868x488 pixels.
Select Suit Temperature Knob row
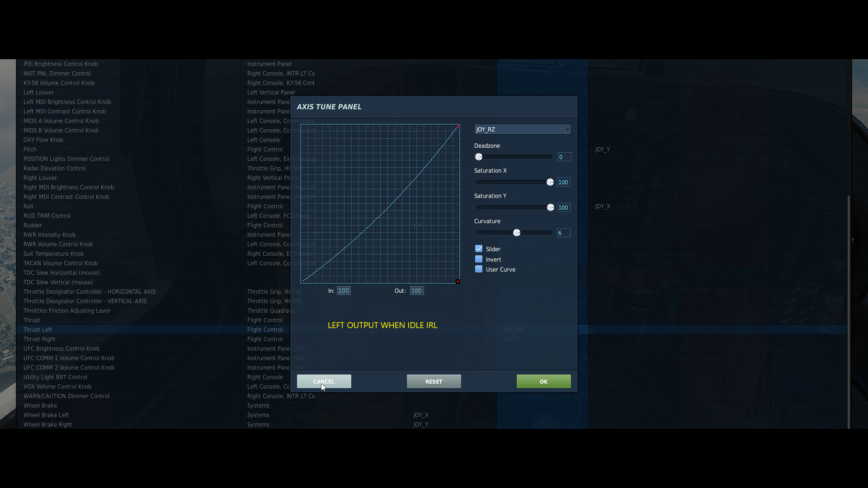click(x=431, y=253)
